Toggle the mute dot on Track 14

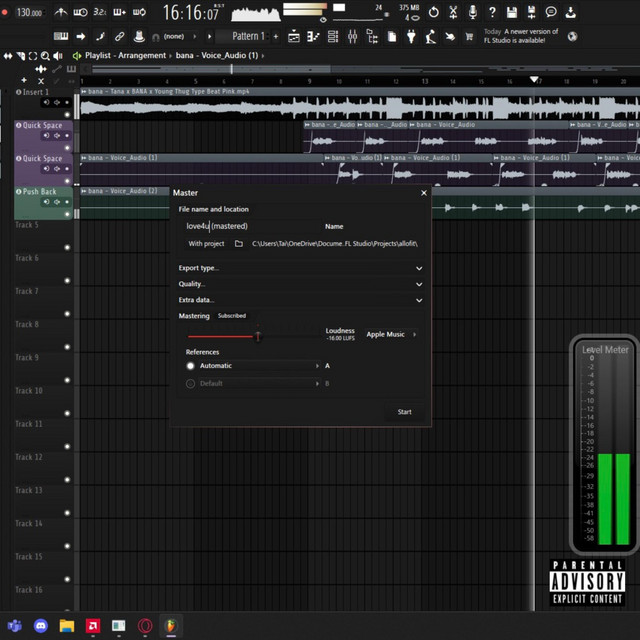click(67, 546)
